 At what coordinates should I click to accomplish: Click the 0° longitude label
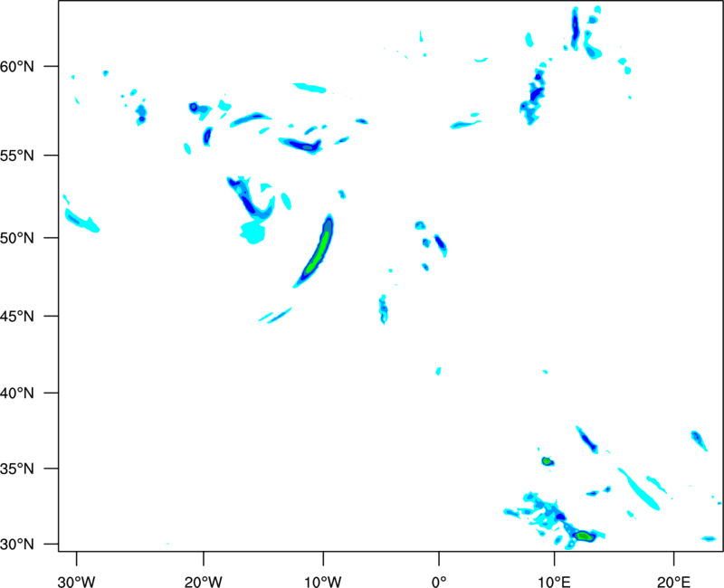[439, 582]
